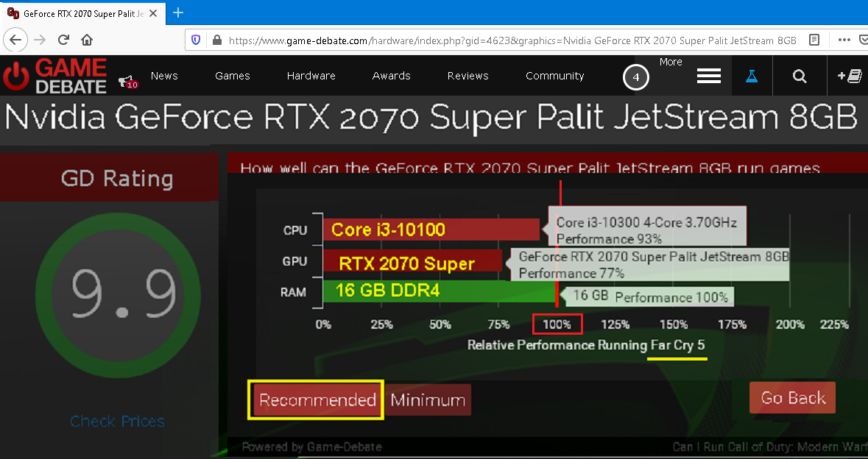
Task: Click the address bar URL field
Action: coord(512,40)
